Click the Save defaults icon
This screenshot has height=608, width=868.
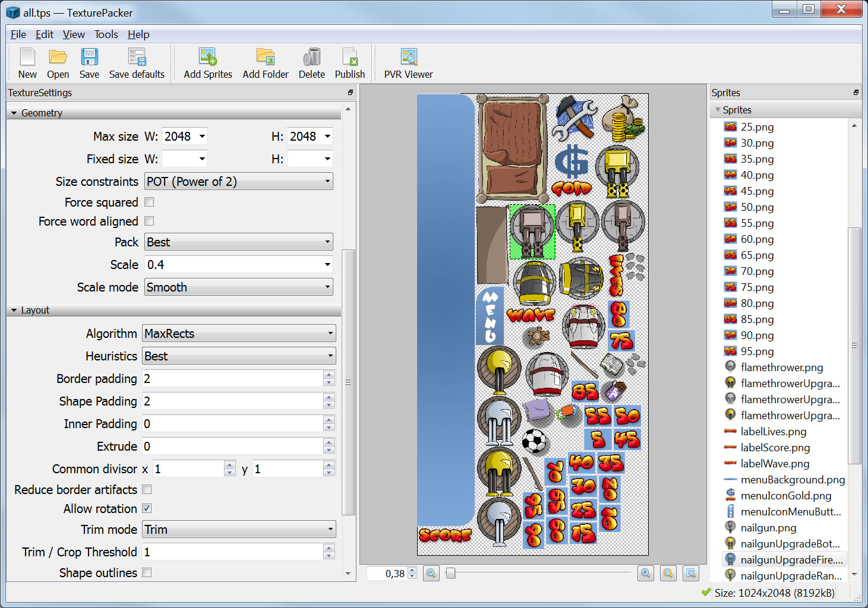[137, 64]
